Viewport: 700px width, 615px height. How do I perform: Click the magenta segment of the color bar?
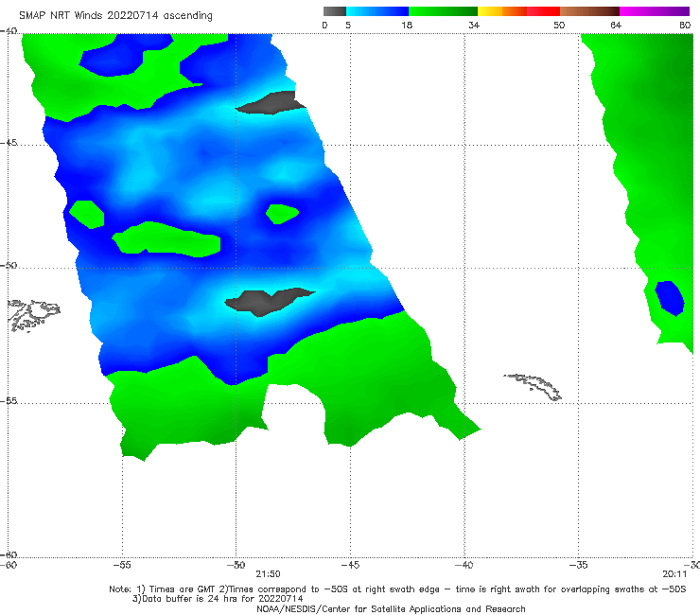tap(655, 11)
